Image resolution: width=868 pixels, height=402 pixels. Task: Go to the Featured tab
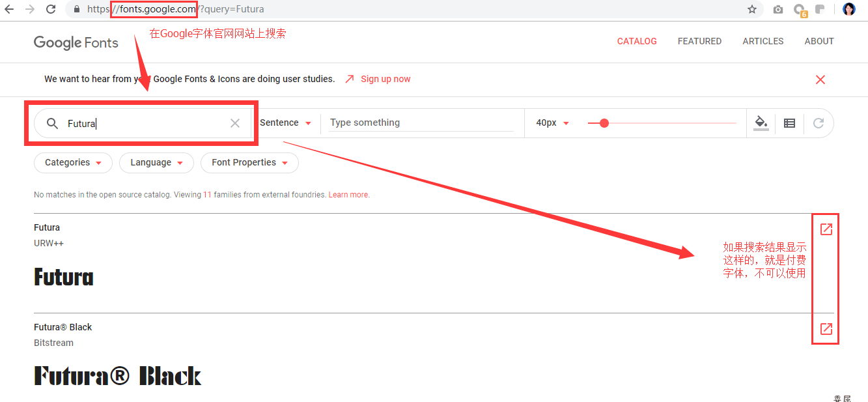(699, 41)
